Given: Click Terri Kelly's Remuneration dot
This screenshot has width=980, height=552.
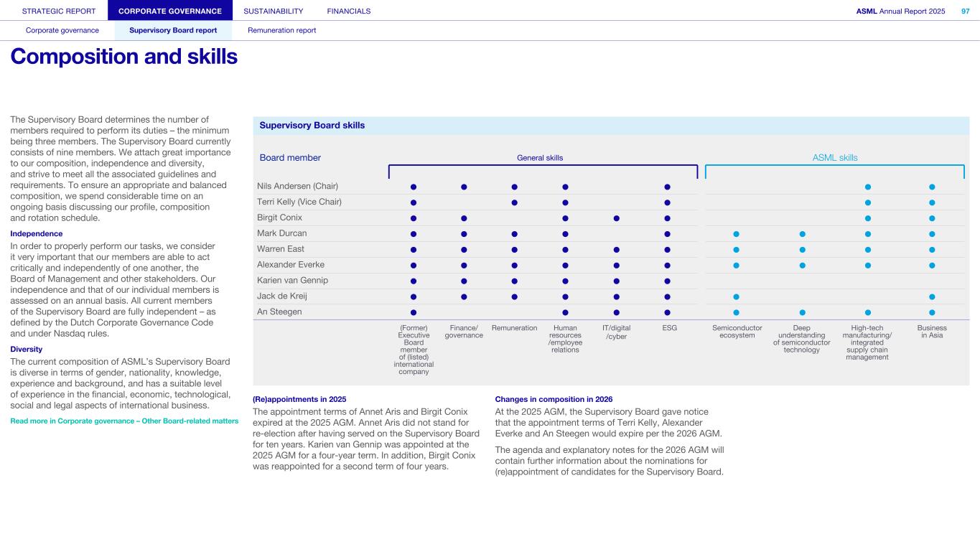Looking at the screenshot, I should 515,202.
